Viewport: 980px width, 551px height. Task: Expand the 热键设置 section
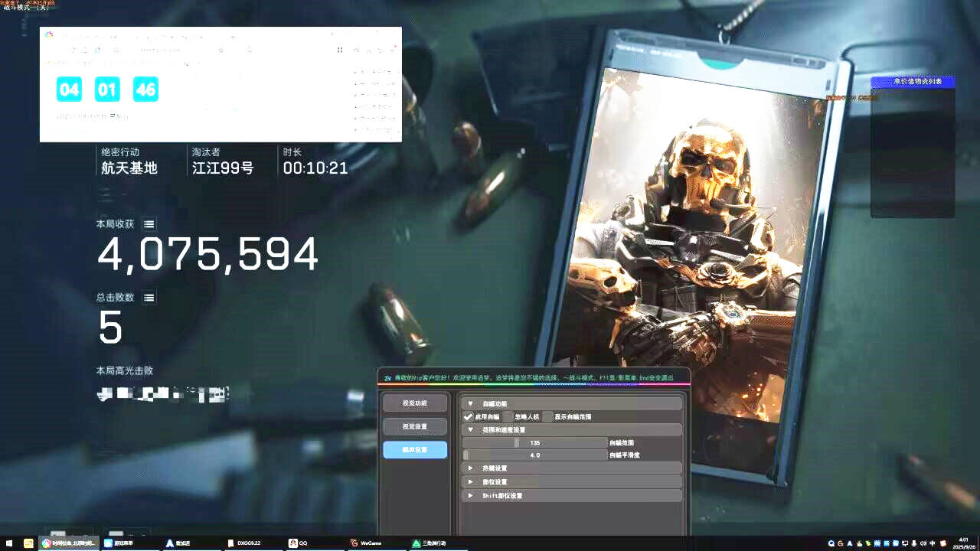[572, 468]
